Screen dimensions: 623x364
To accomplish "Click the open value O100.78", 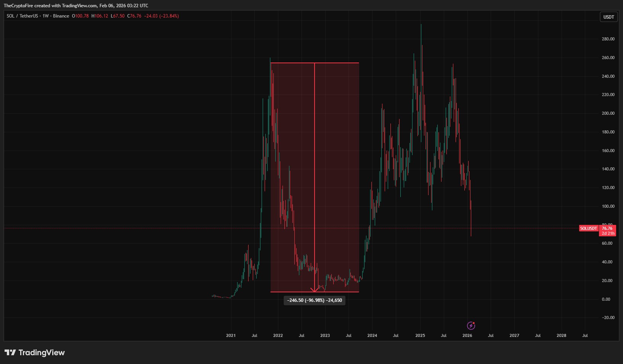I will click(x=80, y=16).
